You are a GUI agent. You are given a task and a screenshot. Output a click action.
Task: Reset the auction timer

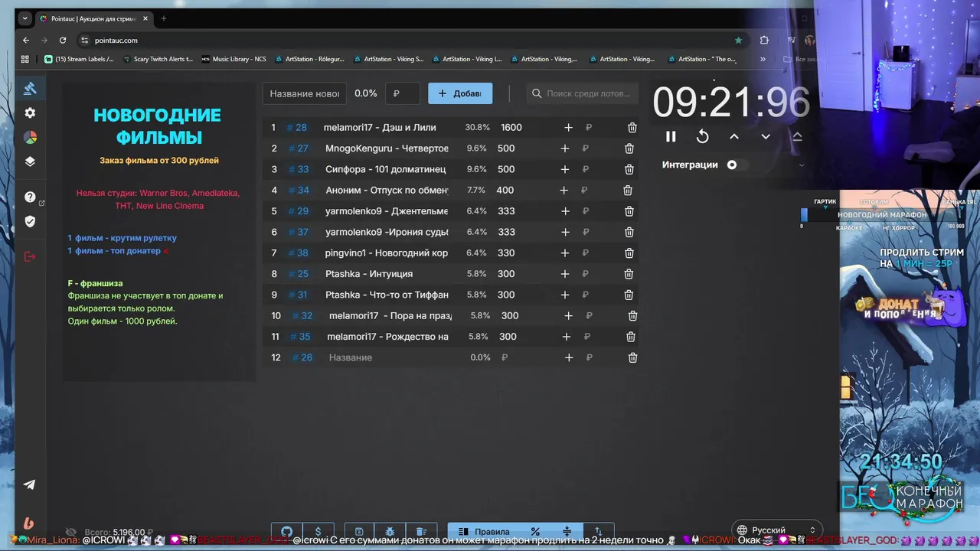point(702,136)
